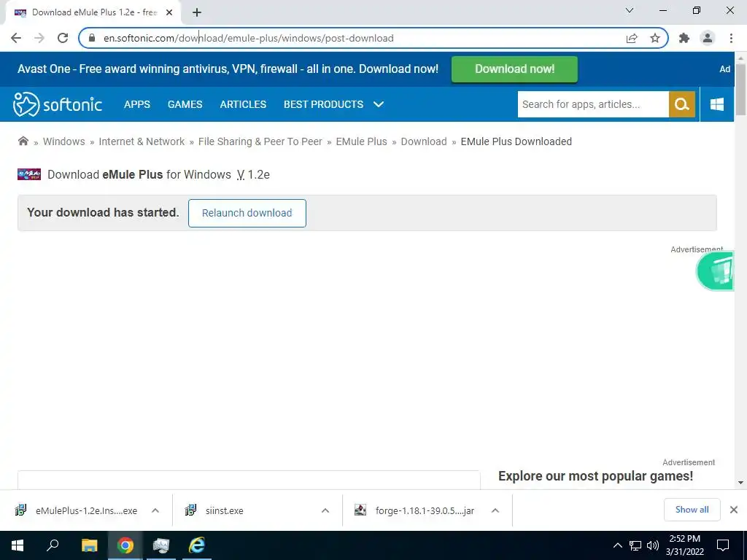The image size is (747, 560).
Task: Open the BEST PRODUCTS menu
Action: pyautogui.click(x=323, y=104)
